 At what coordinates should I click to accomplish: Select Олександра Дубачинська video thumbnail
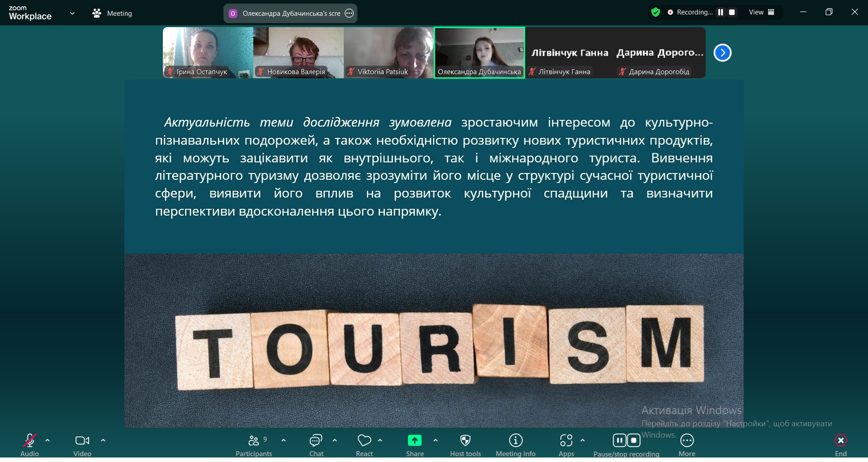pos(479,52)
